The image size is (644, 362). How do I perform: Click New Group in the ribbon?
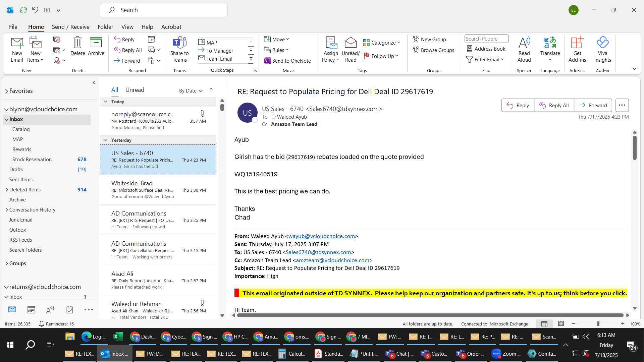click(429, 39)
